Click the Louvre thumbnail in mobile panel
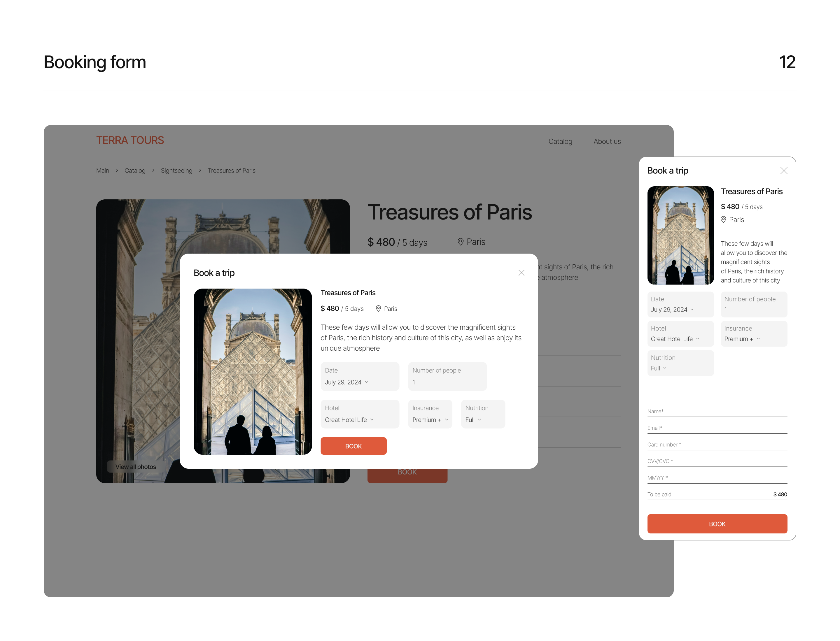840x641 pixels. (680, 236)
